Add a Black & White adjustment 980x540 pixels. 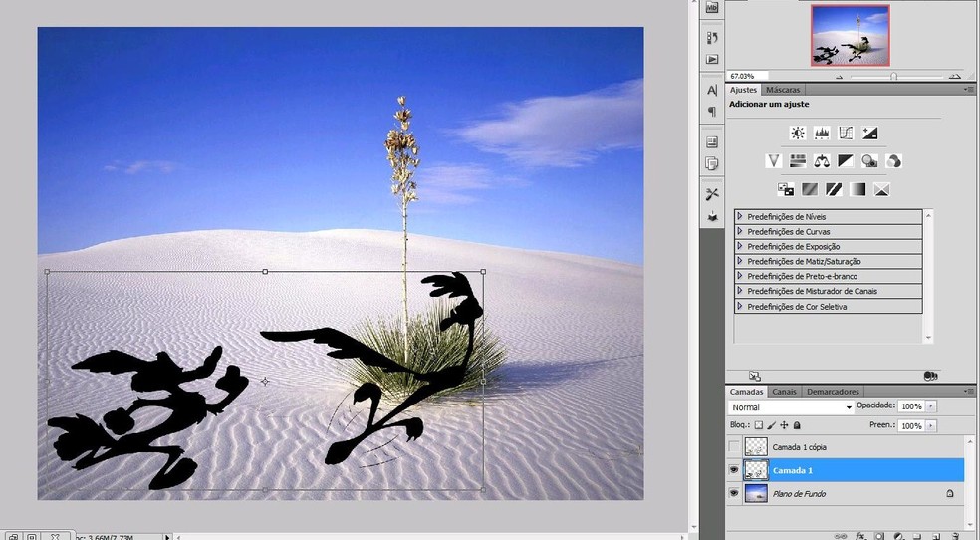[846, 161]
